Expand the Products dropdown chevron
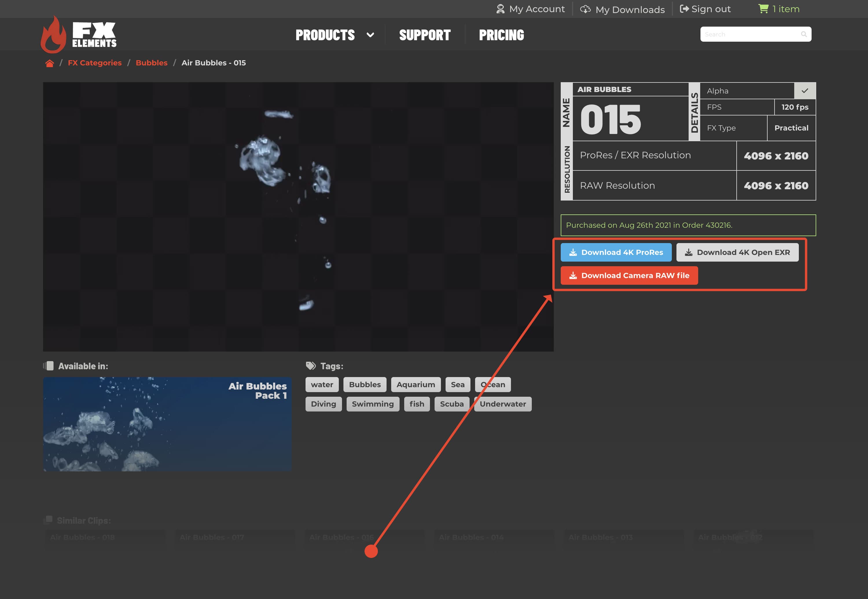The image size is (868, 599). (370, 35)
